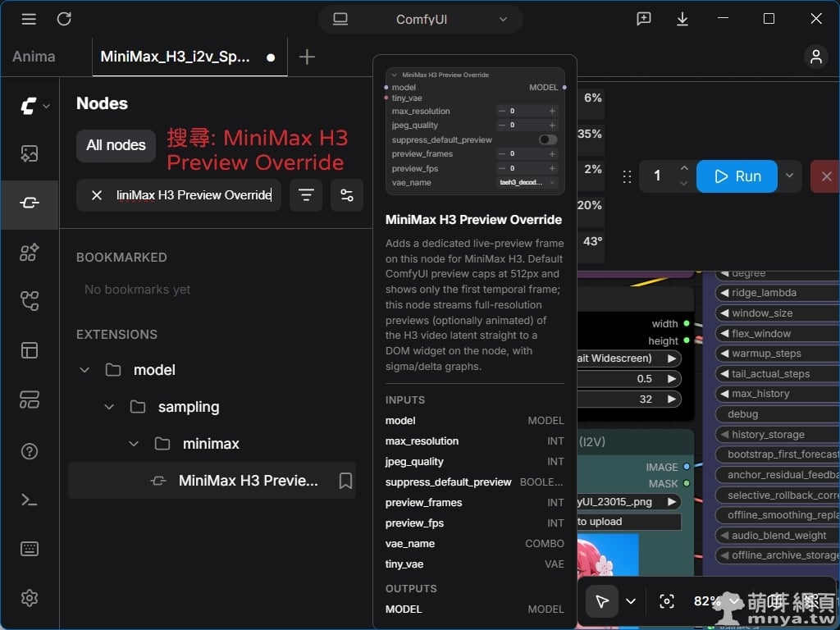Image resolution: width=840 pixels, height=630 pixels.
Task: Increment max_resolution in node preview
Action: tap(552, 112)
